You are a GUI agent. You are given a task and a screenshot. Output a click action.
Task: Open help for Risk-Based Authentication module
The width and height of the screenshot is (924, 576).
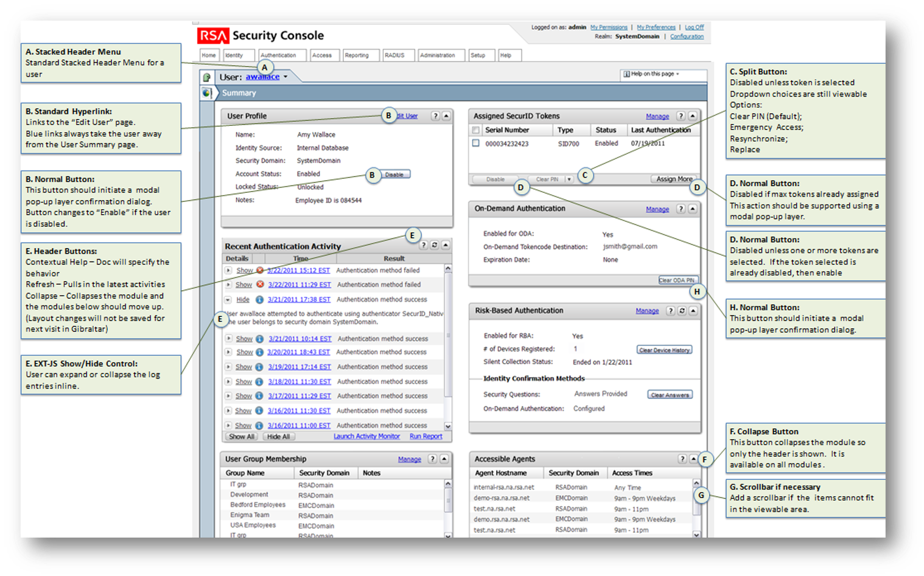(x=671, y=311)
